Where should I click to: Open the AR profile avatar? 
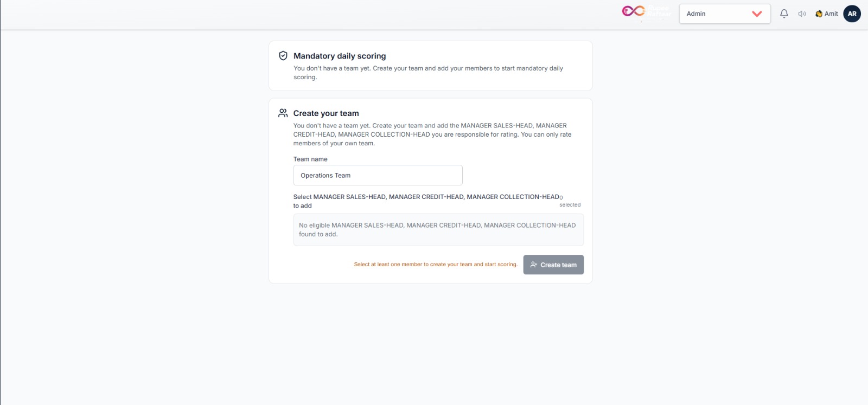(x=852, y=14)
